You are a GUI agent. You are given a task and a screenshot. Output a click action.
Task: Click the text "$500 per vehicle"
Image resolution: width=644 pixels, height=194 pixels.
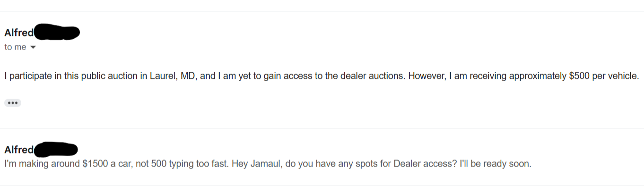coord(604,76)
